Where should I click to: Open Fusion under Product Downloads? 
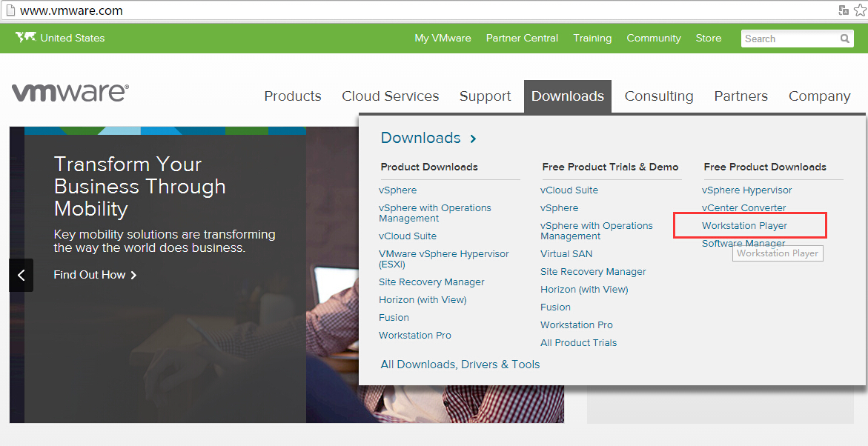tap(394, 318)
